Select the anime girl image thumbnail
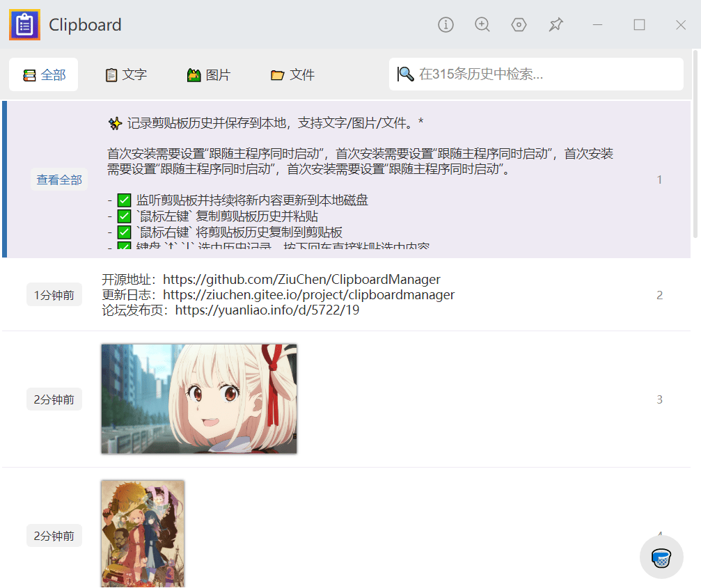This screenshot has width=701, height=588. tap(199, 399)
